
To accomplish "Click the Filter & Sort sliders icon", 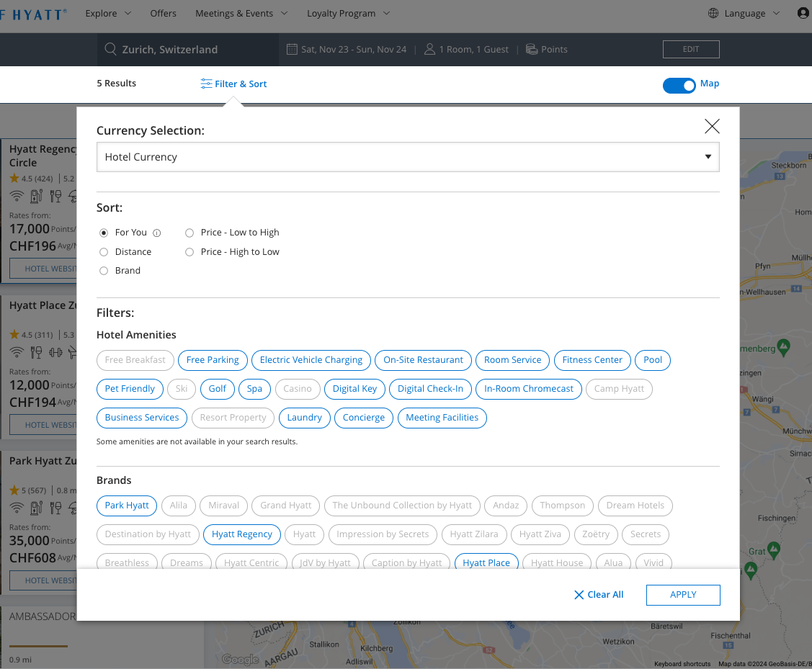I will tap(206, 84).
